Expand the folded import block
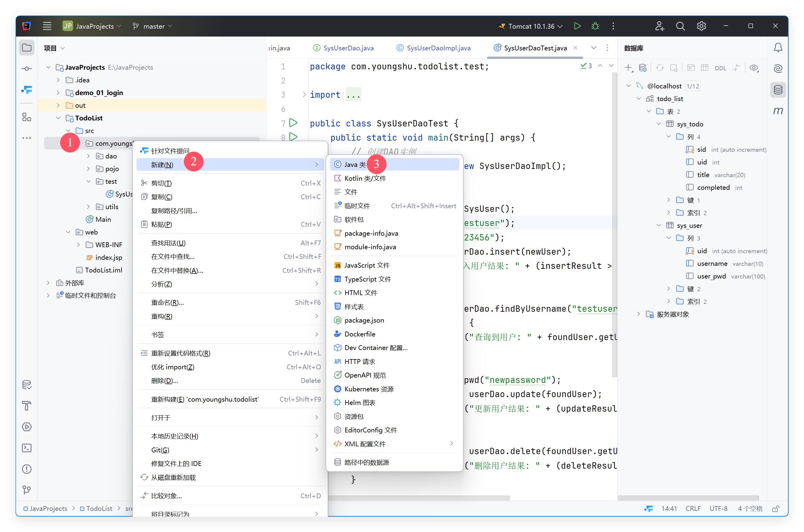 [x=304, y=95]
